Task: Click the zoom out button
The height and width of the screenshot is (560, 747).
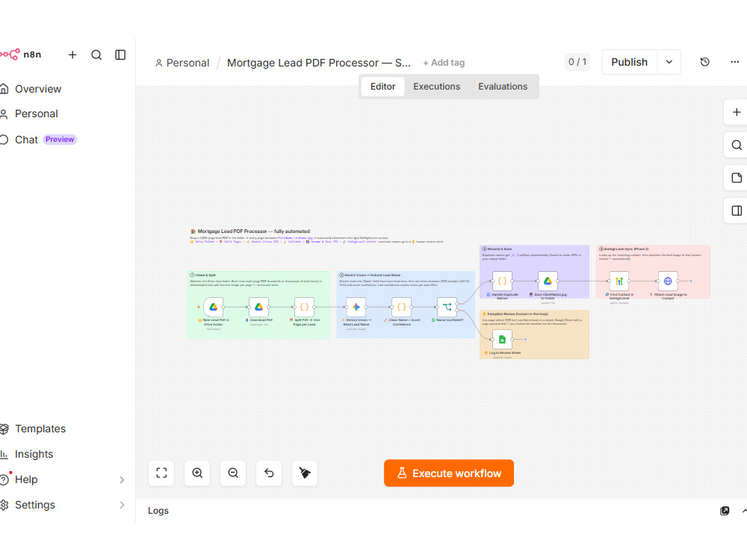Action: point(233,473)
